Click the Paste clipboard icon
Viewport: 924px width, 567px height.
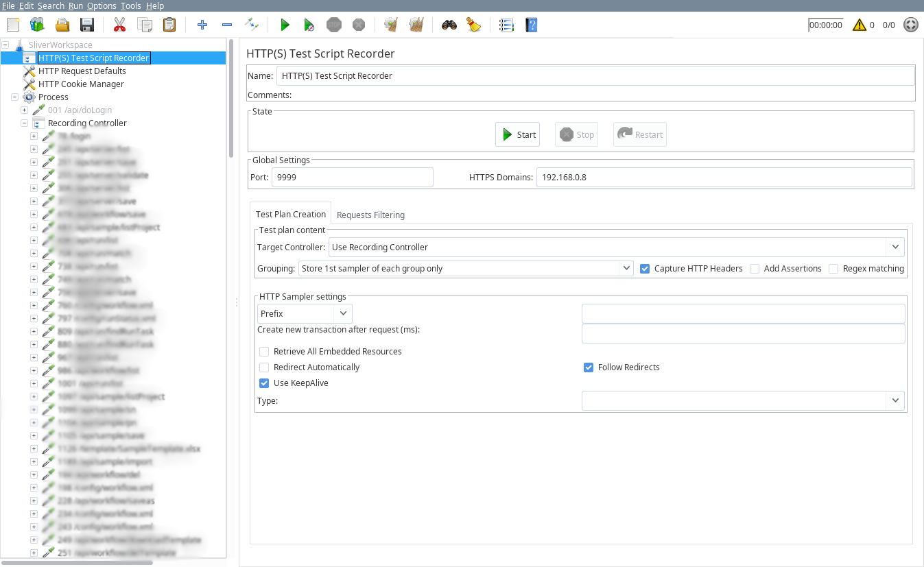click(x=169, y=25)
